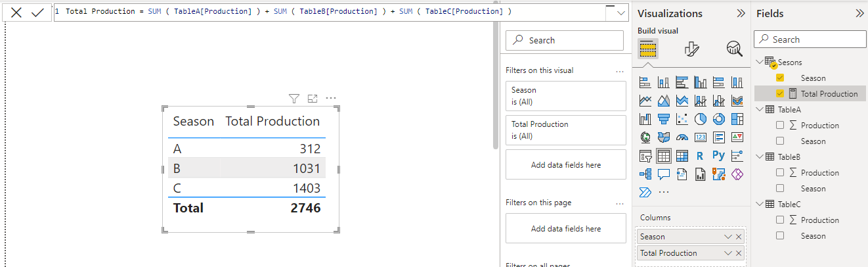Screen dimensions: 868x267
Task: Collapse the TableA node in Fields
Action: 760,109
